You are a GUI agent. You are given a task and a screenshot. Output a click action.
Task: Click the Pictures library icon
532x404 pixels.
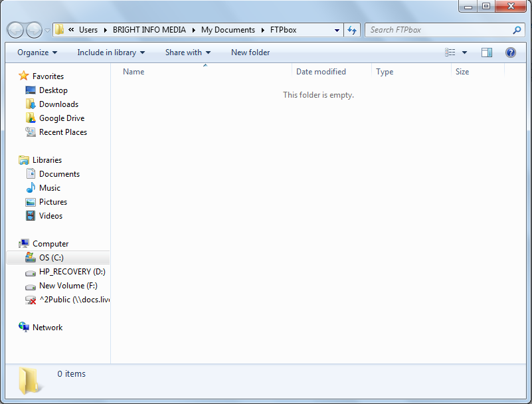(x=31, y=202)
